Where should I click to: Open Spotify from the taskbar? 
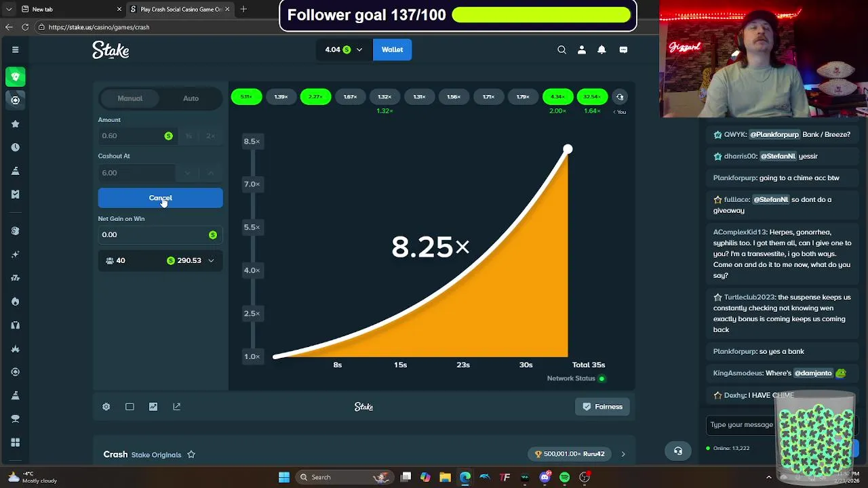pos(564,477)
